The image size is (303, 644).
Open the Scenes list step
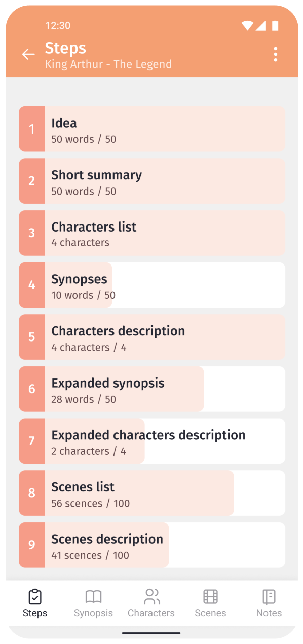[152, 494]
